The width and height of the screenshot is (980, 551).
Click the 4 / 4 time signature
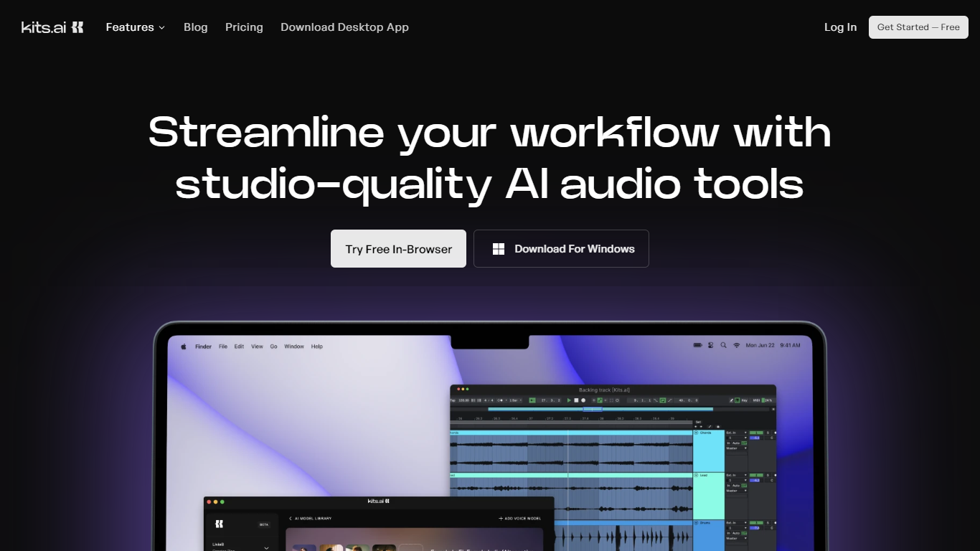click(489, 400)
